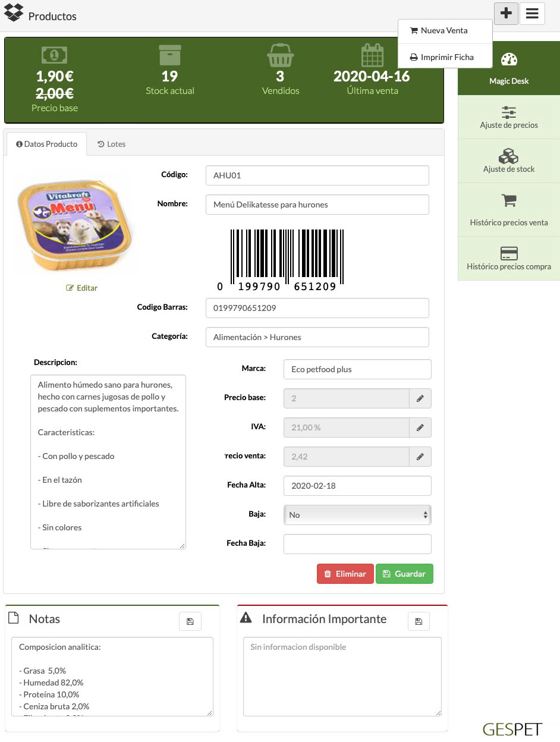Select Nueva Venta from the menu
This screenshot has height=742, width=560.
[x=444, y=30]
